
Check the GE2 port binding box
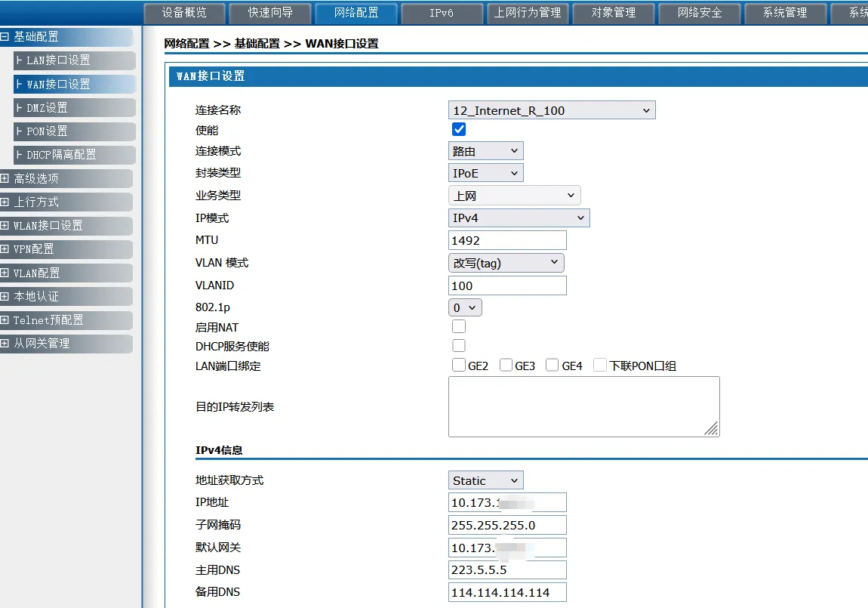(459, 365)
